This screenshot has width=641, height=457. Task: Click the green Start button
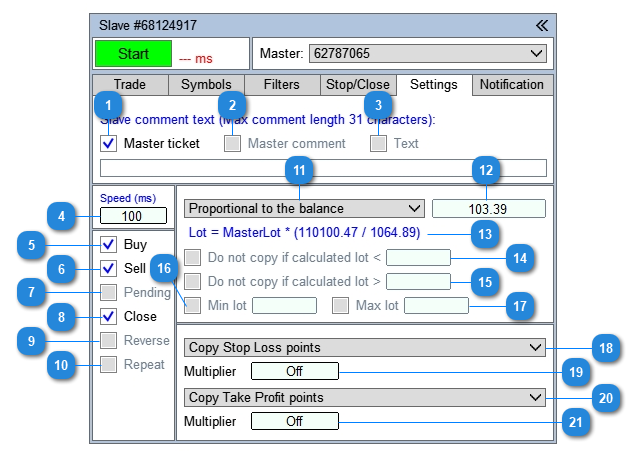[133, 54]
